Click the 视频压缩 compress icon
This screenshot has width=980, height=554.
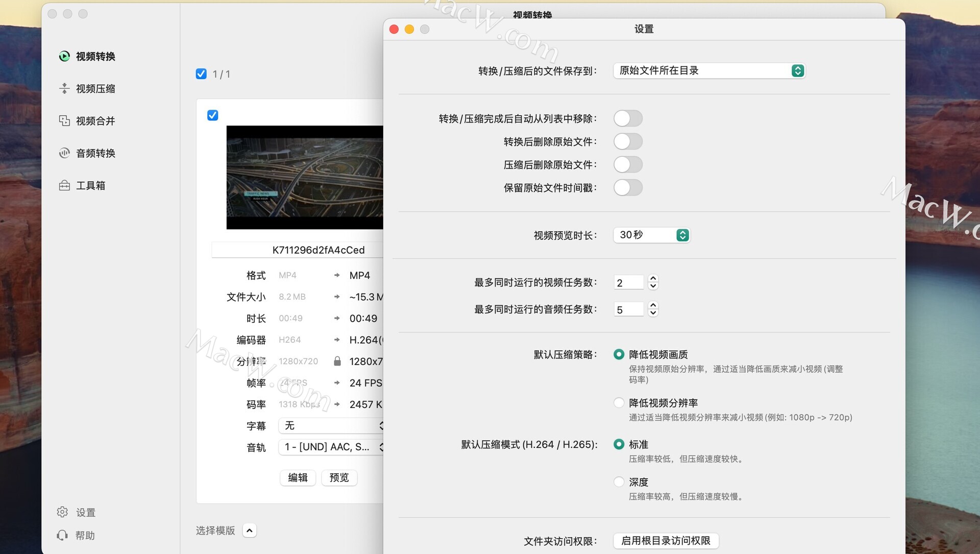coord(64,88)
